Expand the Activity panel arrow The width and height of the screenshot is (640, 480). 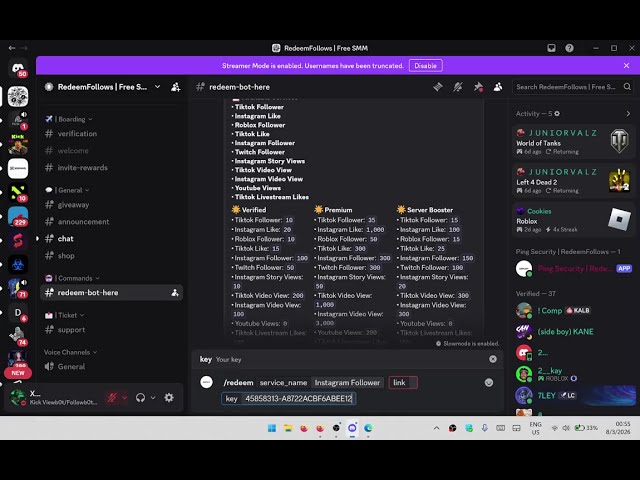point(628,114)
